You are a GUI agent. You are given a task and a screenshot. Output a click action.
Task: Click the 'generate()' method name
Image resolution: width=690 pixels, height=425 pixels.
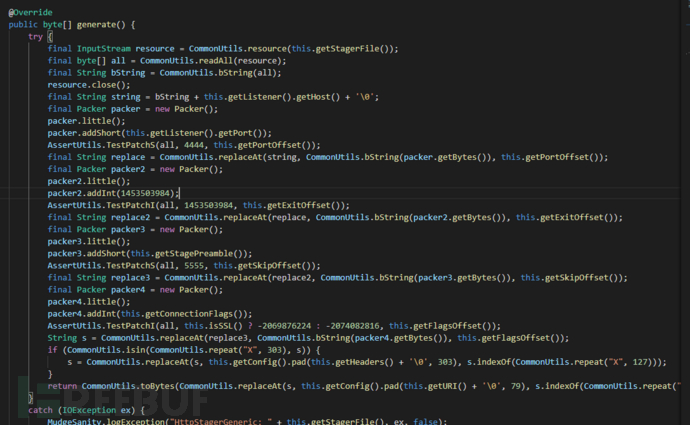click(x=101, y=25)
